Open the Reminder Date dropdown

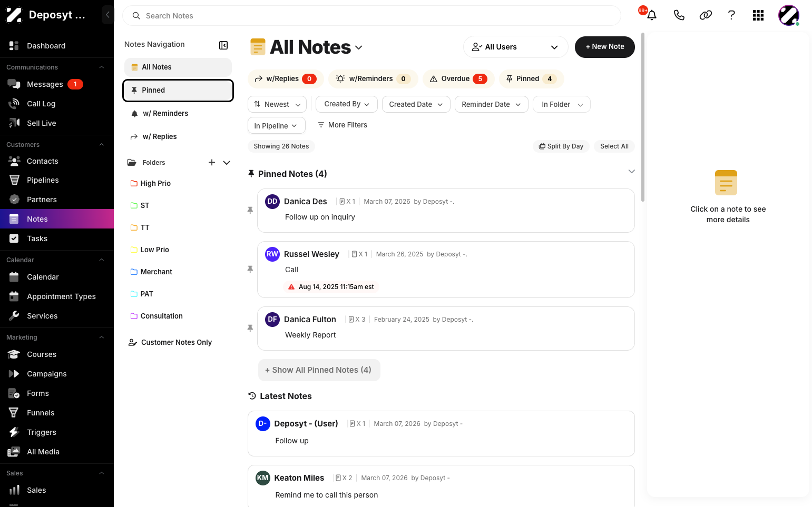point(491,104)
